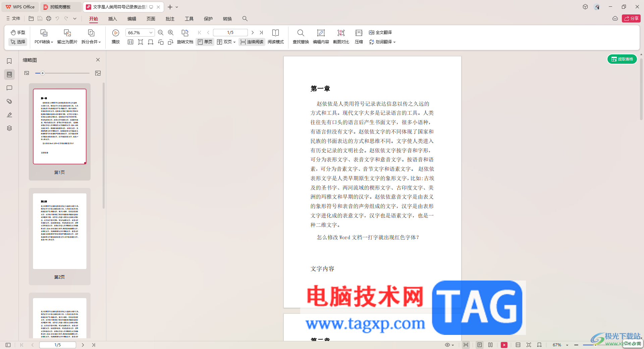
Task: Click 编辑内容 edit content tool
Action: (321, 36)
